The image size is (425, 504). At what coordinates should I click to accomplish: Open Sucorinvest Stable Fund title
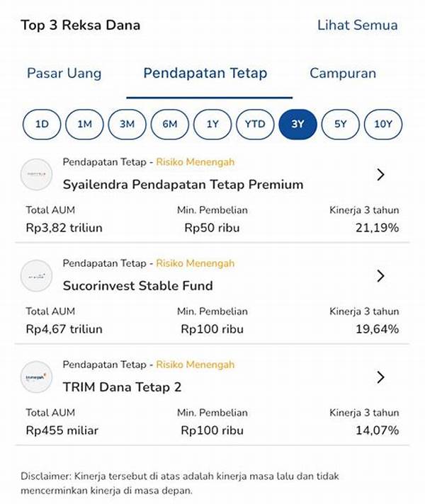click(137, 286)
